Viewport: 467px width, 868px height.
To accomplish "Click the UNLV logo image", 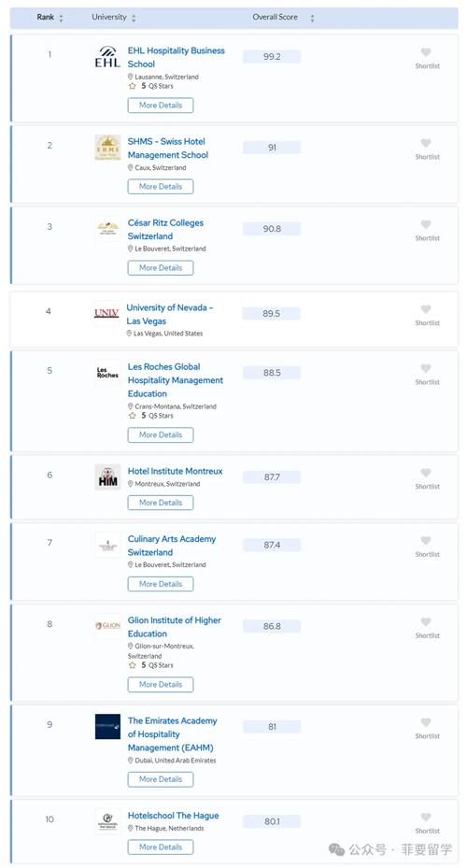I will [x=106, y=313].
